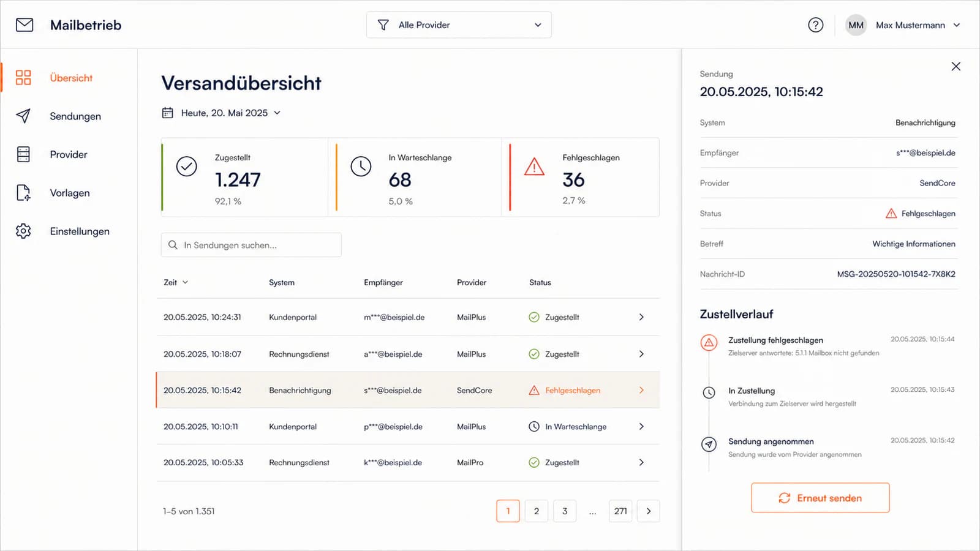980x551 pixels.
Task: Click the 1–5 von 1.351 results count
Action: point(189,511)
